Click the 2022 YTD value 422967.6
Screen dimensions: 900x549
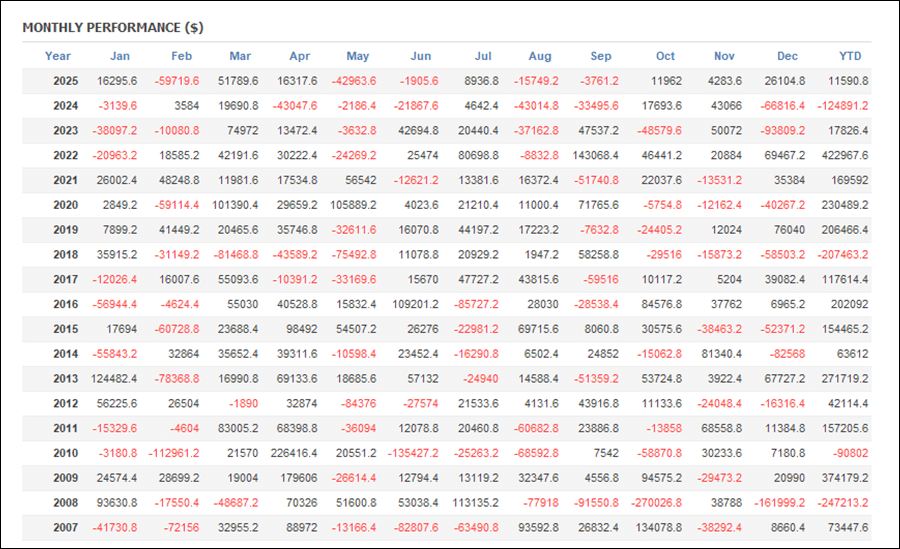[x=842, y=156]
